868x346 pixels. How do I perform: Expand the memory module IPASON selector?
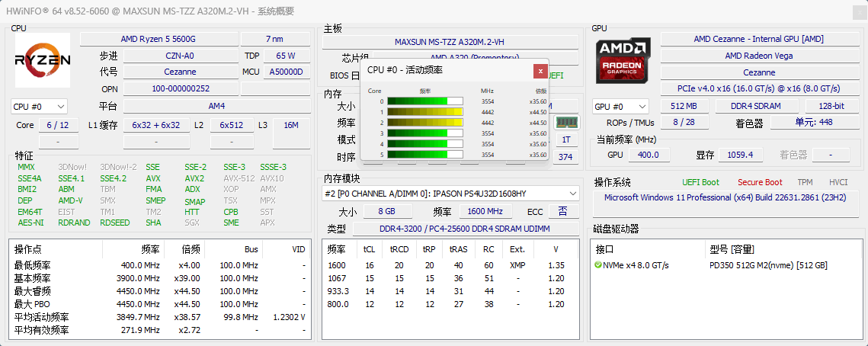click(450, 194)
